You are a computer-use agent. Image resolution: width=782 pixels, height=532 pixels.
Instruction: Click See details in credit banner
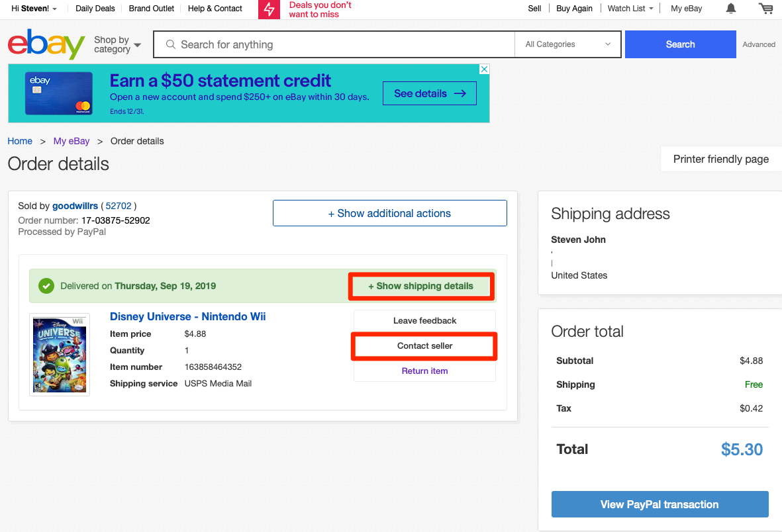click(x=429, y=93)
